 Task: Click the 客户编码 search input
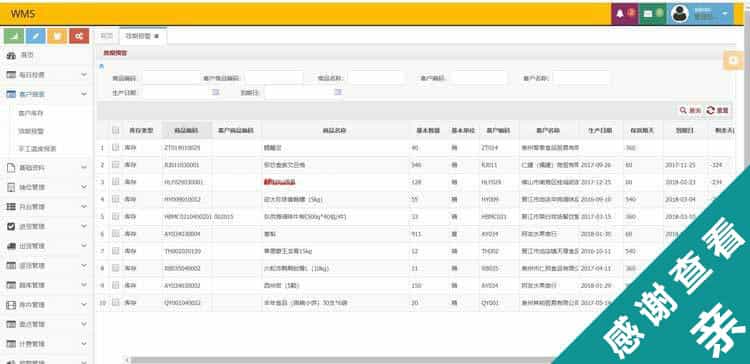click(x=479, y=77)
